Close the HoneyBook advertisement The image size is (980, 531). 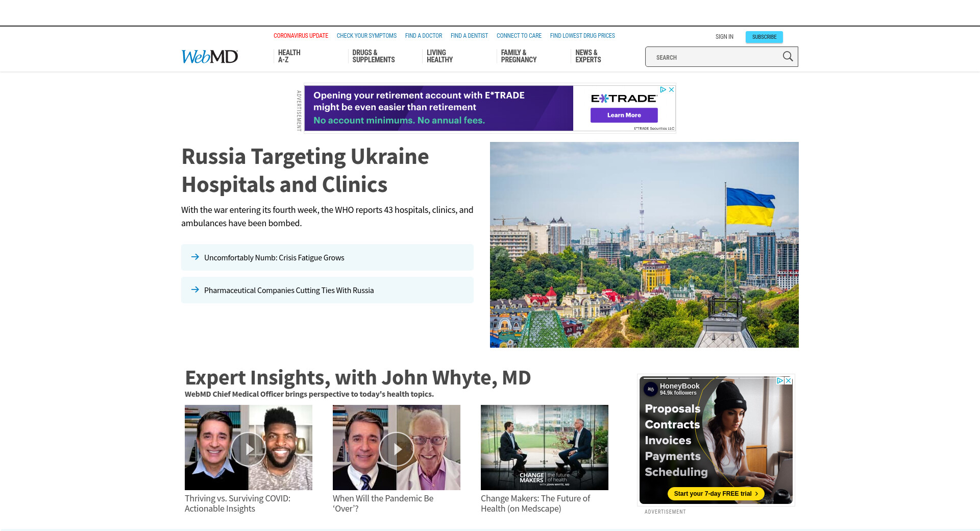point(789,381)
